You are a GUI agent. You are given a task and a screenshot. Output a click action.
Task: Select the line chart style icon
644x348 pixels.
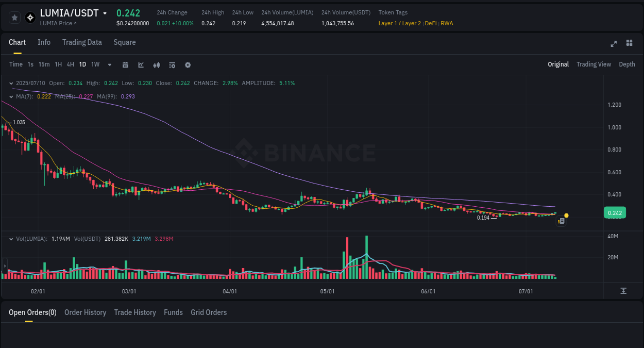(141, 64)
